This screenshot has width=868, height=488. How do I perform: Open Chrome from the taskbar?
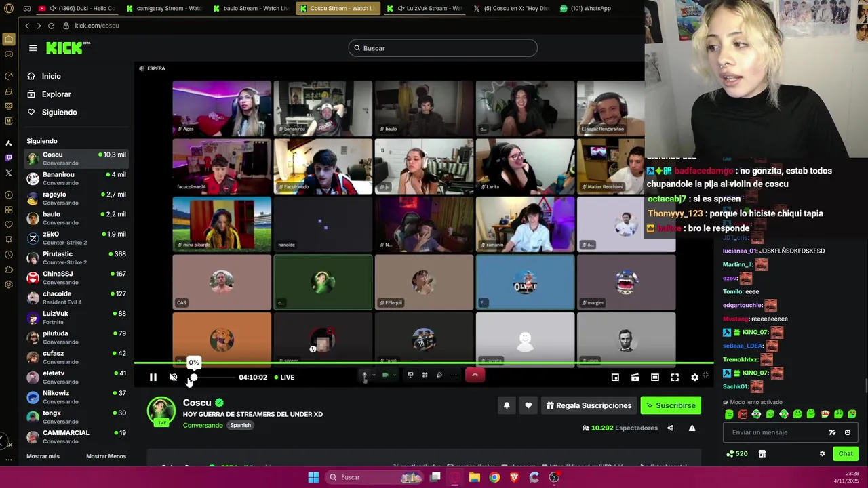(494, 477)
